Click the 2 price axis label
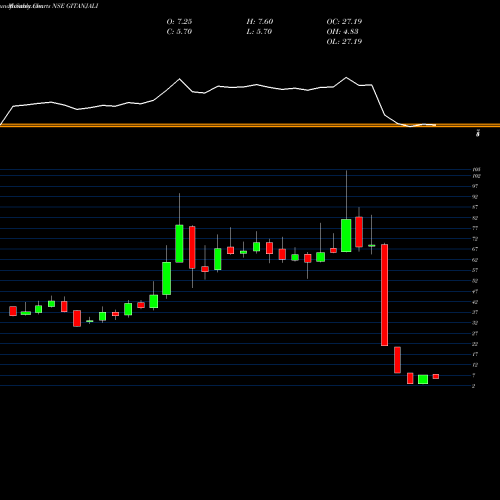The image size is (500, 500). coord(474,386)
